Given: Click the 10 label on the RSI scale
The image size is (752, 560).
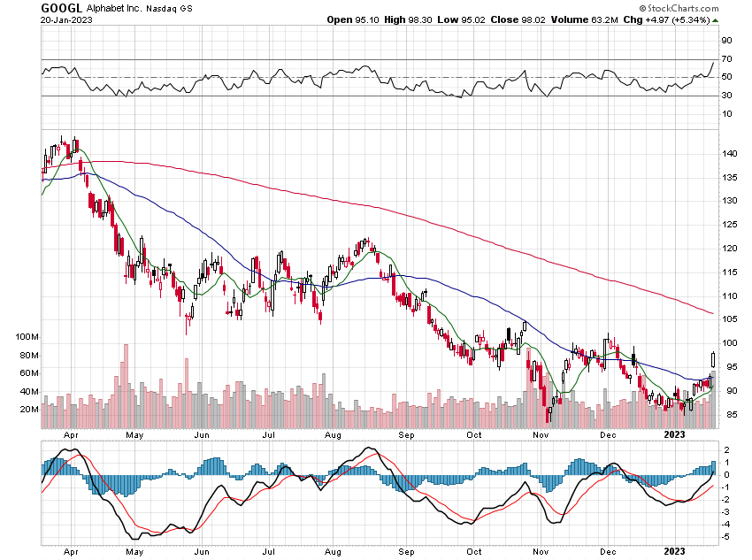Looking at the screenshot, I should click(x=727, y=114).
